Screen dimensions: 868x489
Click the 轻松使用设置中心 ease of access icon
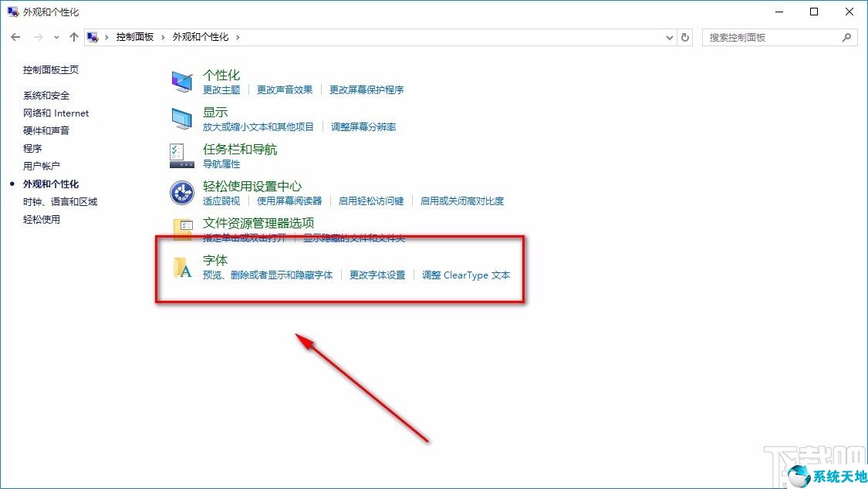(x=181, y=191)
